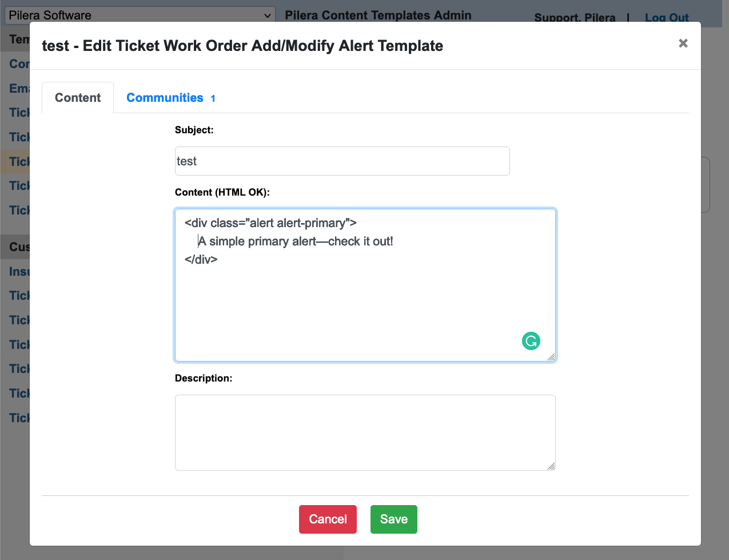Viewport: 729px width, 560px height.
Task: Click the Save button
Action: 394,519
